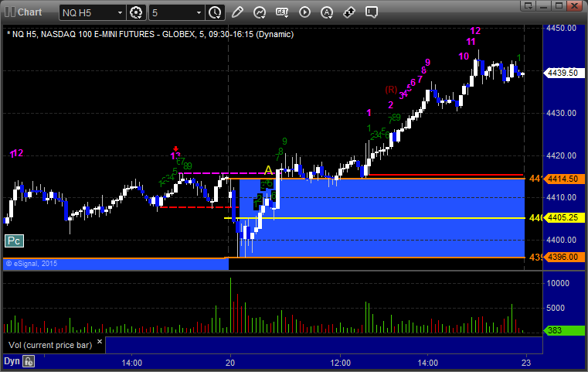The image size is (588, 372).
Task: Click the Dyn time template label
Action: click(12, 361)
